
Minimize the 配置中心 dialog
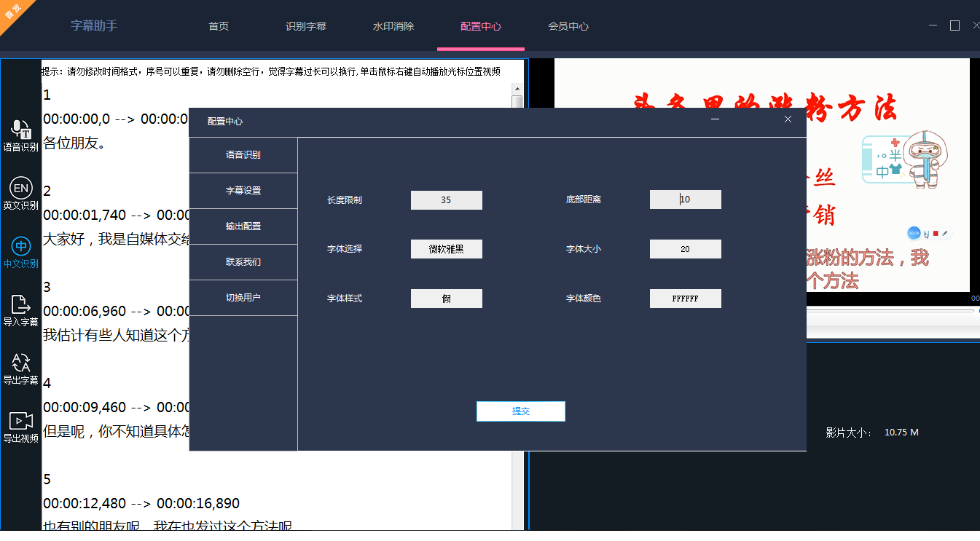click(716, 119)
